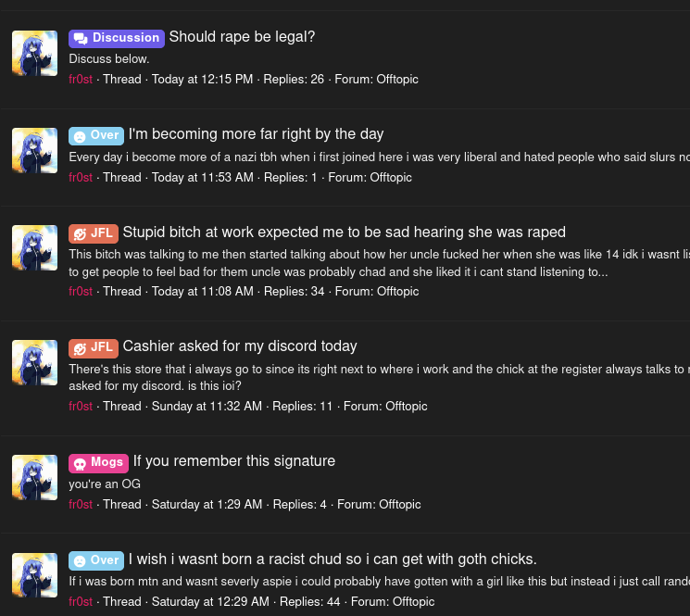This screenshot has height=616, width=690.
Task: Open the thread title posted Today at 11:53 AM
Action: [x=257, y=134]
